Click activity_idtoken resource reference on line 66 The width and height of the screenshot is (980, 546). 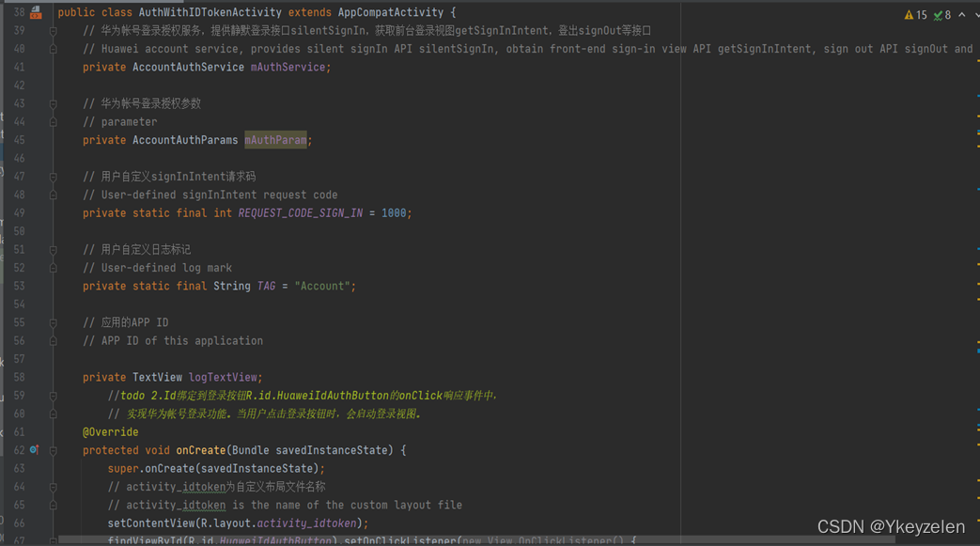click(x=306, y=523)
